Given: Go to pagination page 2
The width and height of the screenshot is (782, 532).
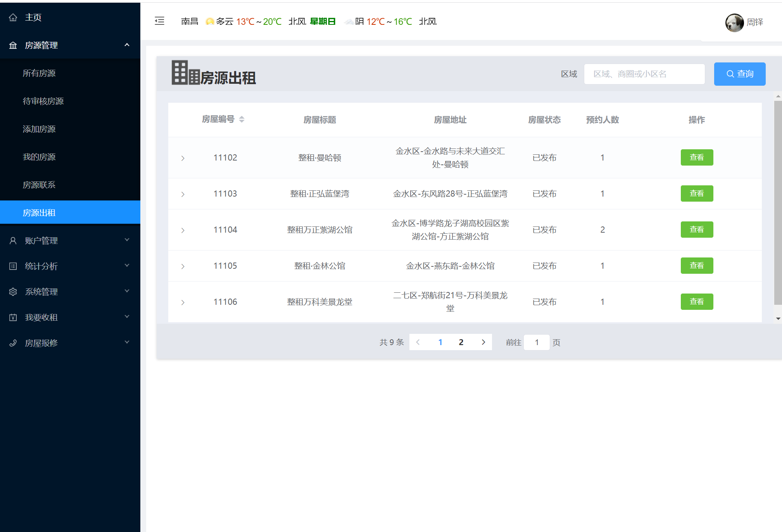Looking at the screenshot, I should [461, 342].
